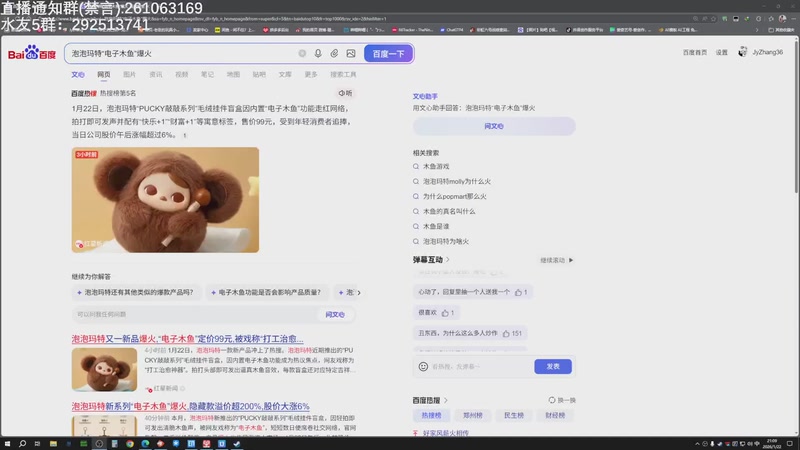
Task: Search related term 木鱼是谁
Action: tap(436, 227)
